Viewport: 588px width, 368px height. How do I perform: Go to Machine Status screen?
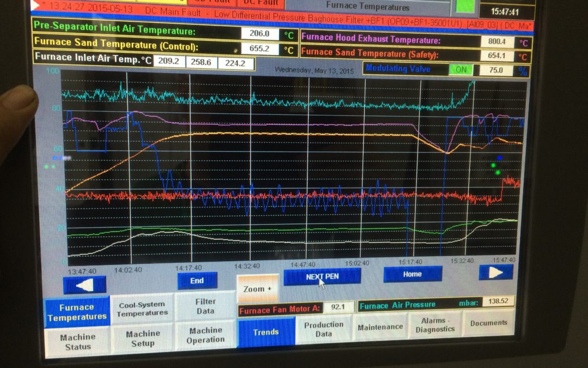(78, 342)
